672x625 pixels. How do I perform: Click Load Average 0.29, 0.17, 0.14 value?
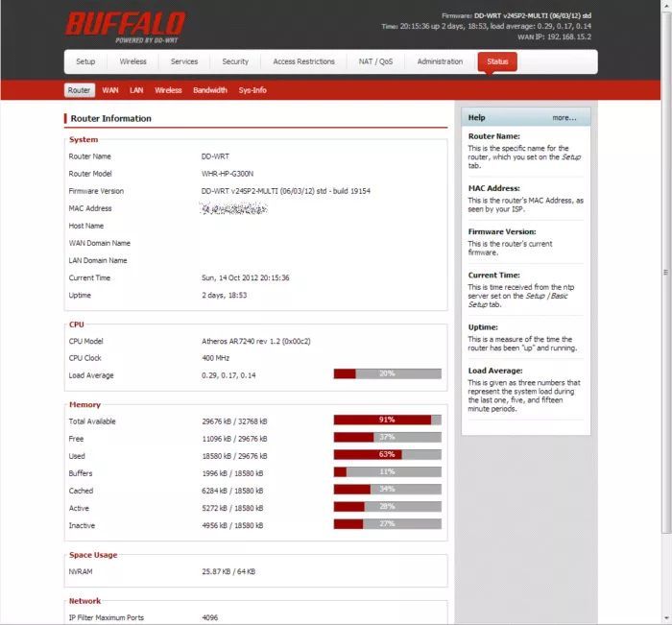coord(228,375)
